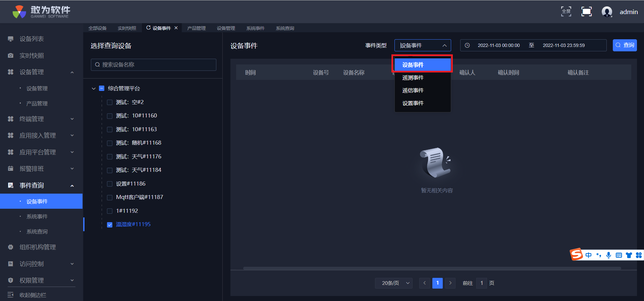This screenshot has width=644, height=301.
Task: Click the Ganwei Software logo
Action: coord(41,12)
